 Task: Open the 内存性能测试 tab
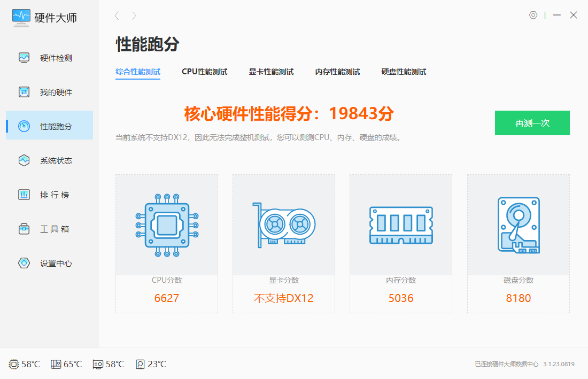pos(337,72)
